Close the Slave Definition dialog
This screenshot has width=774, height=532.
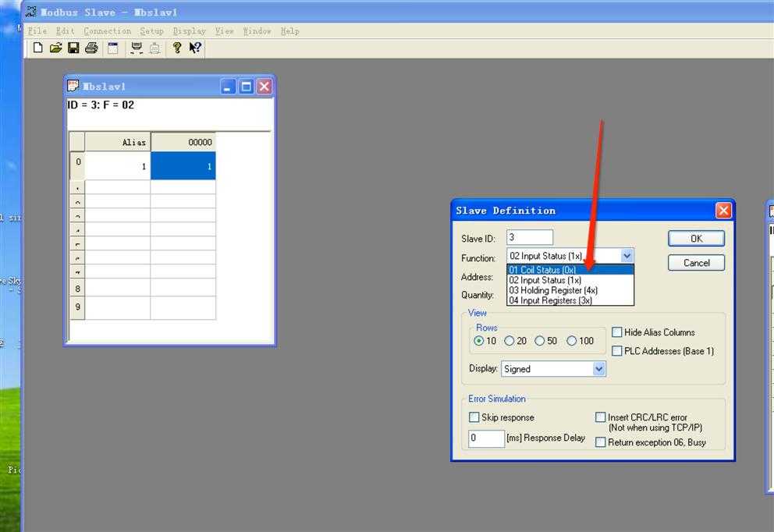723,211
